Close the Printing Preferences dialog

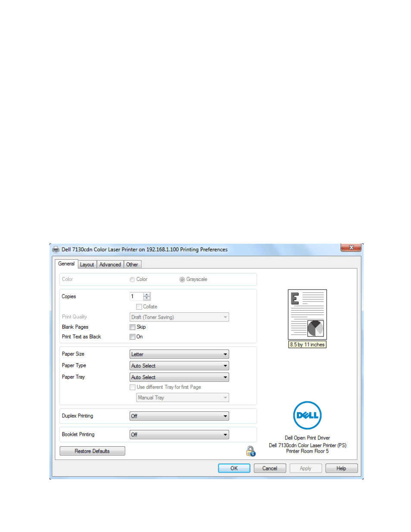click(x=351, y=247)
